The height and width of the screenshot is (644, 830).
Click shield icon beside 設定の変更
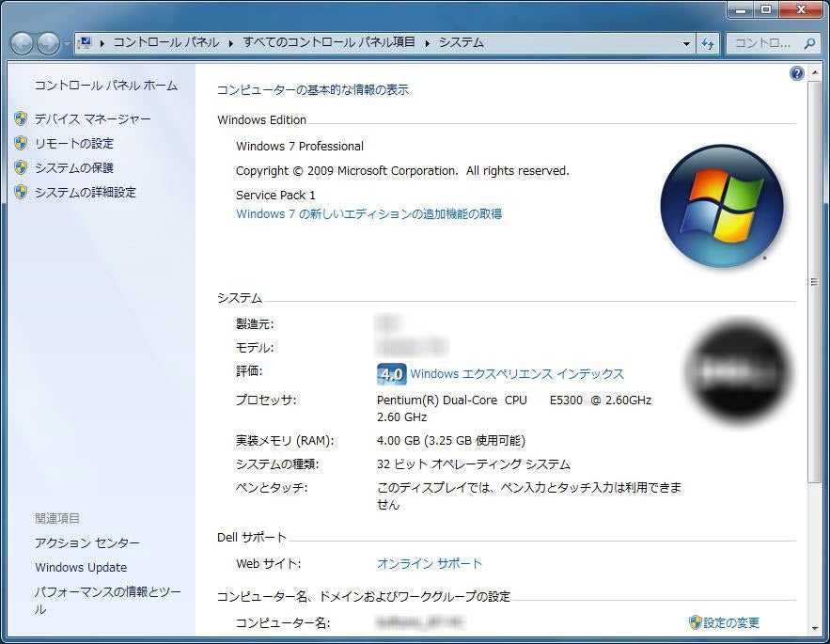coord(695,622)
